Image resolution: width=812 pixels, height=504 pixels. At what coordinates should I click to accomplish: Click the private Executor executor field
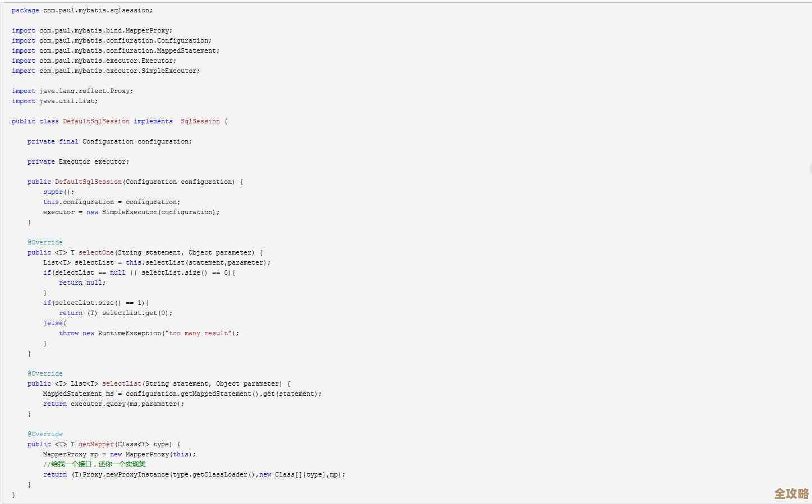pos(78,161)
